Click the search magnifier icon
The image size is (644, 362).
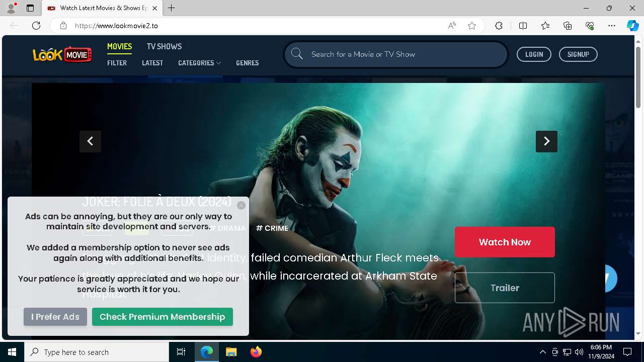(x=297, y=54)
